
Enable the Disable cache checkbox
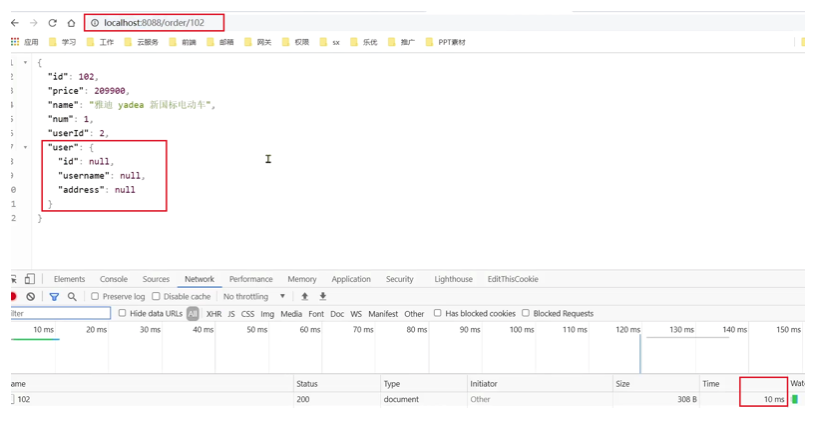click(x=156, y=296)
